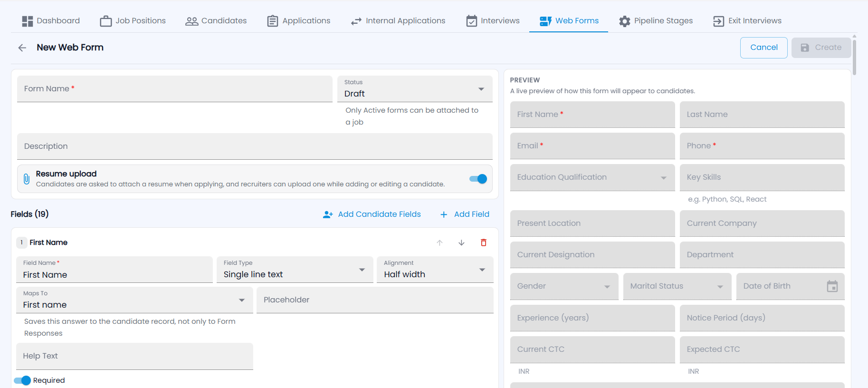Viewport: 868px width, 388px height.
Task: Open the Maps To dropdown
Action: coord(134,300)
